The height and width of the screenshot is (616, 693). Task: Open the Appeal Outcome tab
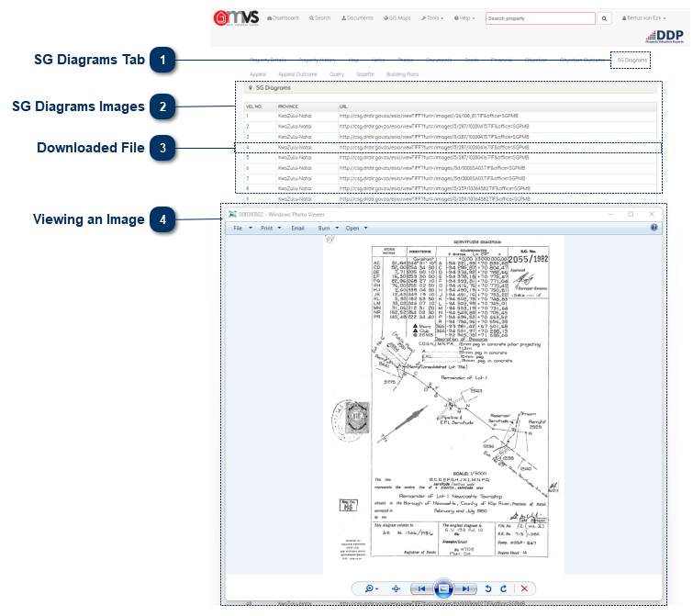[297, 74]
